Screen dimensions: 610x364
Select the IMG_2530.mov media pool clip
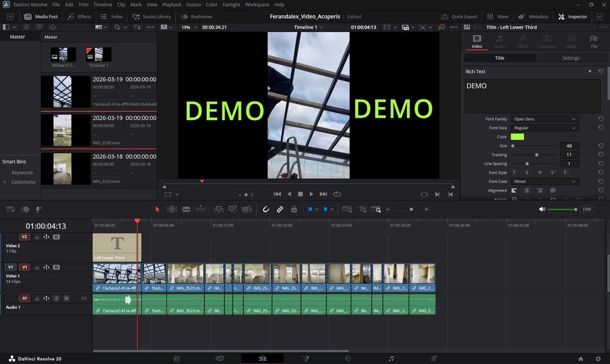pos(98,130)
